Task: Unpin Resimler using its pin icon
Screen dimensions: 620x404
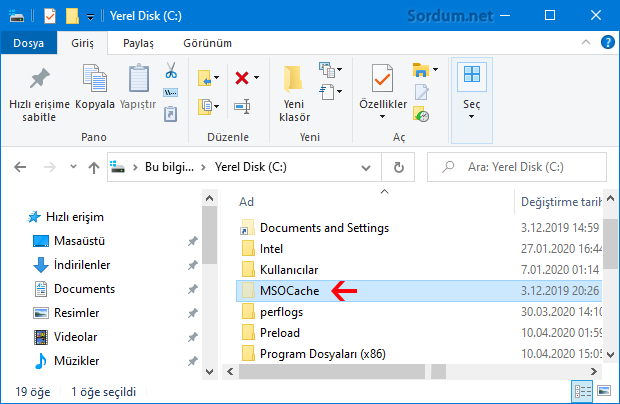Action: point(193,313)
